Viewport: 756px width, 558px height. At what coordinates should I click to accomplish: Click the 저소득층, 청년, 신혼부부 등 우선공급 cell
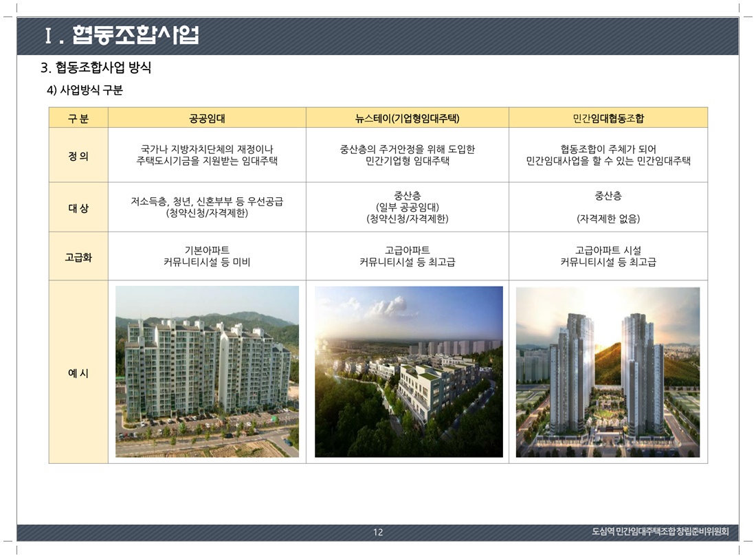(207, 207)
